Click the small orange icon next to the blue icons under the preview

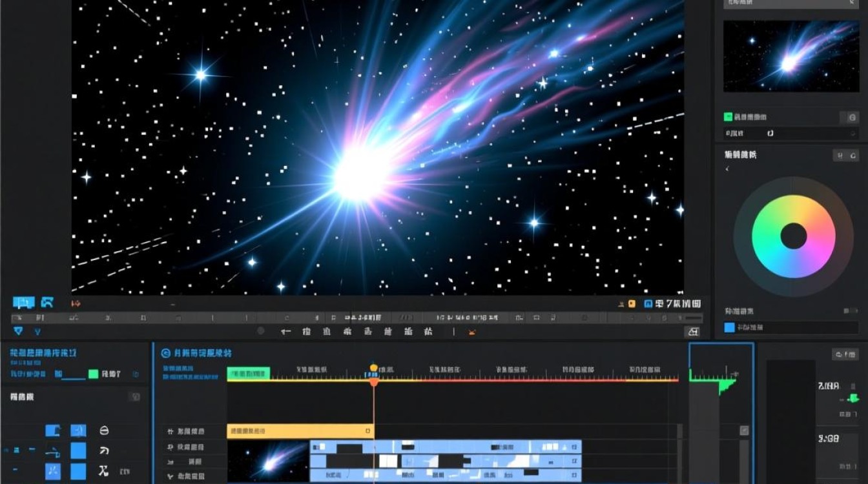[x=76, y=303]
